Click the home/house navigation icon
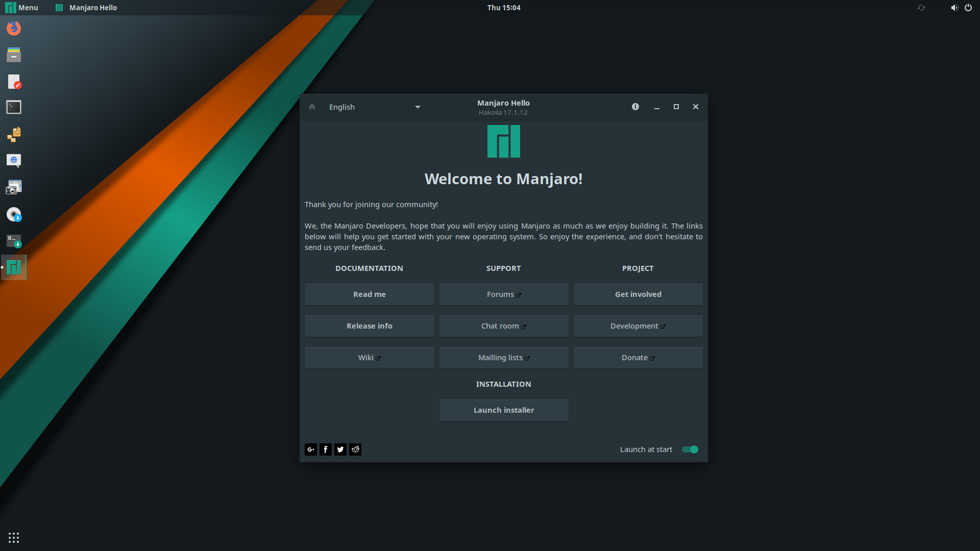This screenshot has width=980, height=551. (x=312, y=106)
